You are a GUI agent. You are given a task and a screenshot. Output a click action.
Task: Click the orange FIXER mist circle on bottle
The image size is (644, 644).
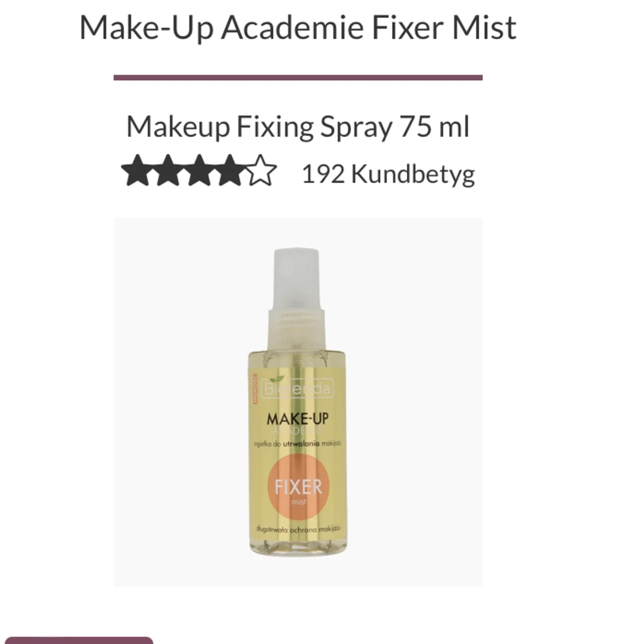(298, 487)
